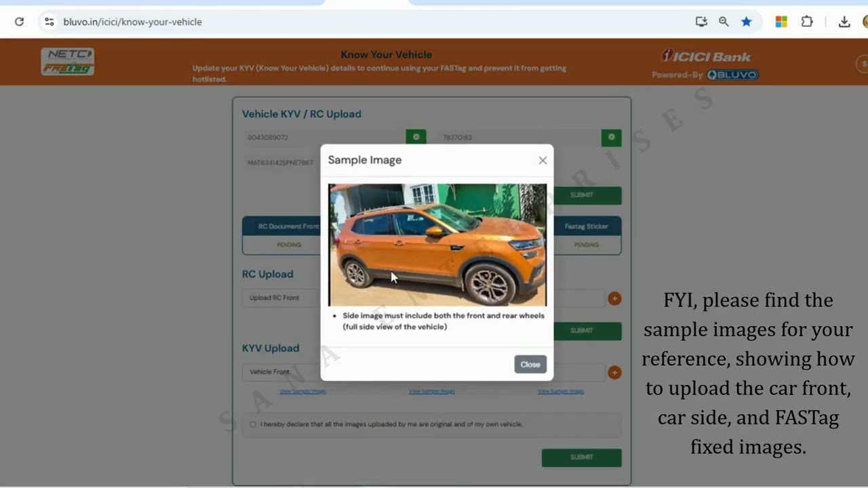The width and height of the screenshot is (868, 488).
Task: Open the colorful Microsoft extension icon
Action: point(781,22)
